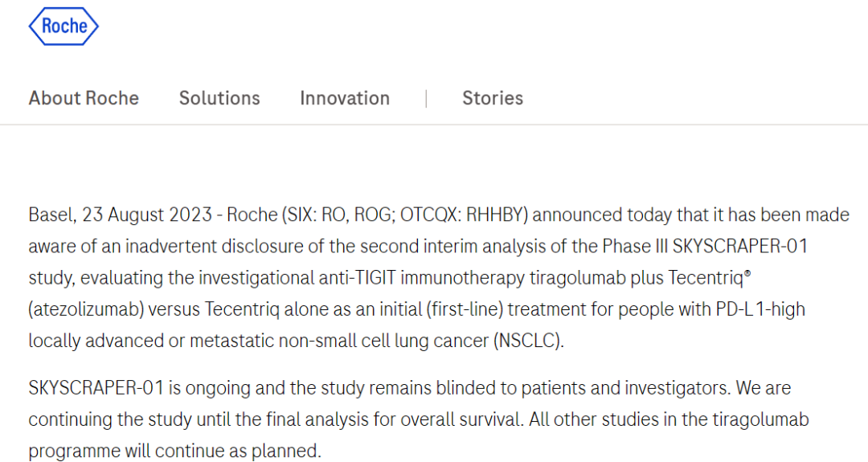Click the '(atezolizumab)' text

(x=86, y=309)
